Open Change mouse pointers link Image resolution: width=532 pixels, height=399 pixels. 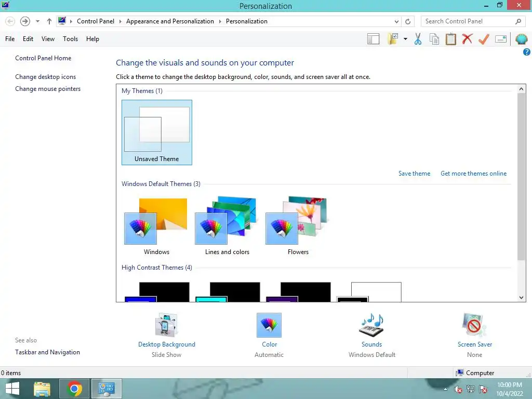click(x=48, y=88)
